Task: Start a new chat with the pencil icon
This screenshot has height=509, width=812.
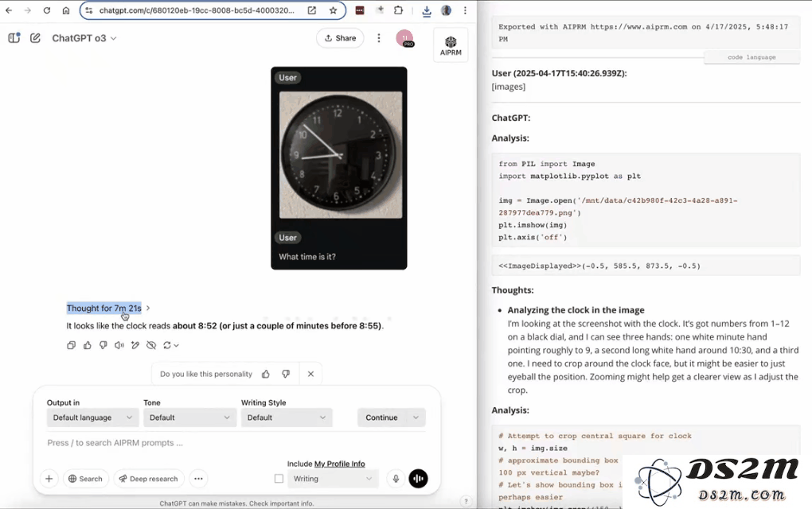Action: pyautogui.click(x=35, y=37)
